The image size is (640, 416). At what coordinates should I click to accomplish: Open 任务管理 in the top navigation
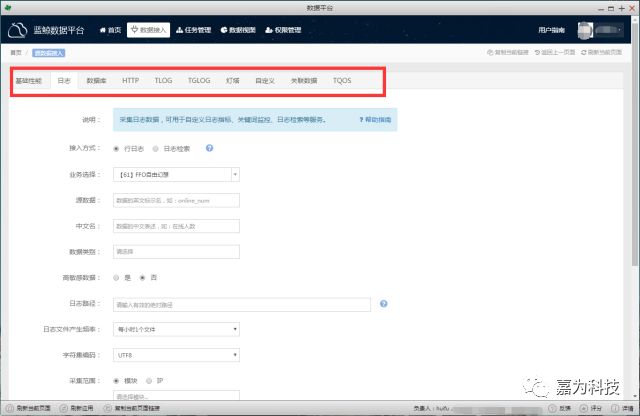tap(193, 30)
